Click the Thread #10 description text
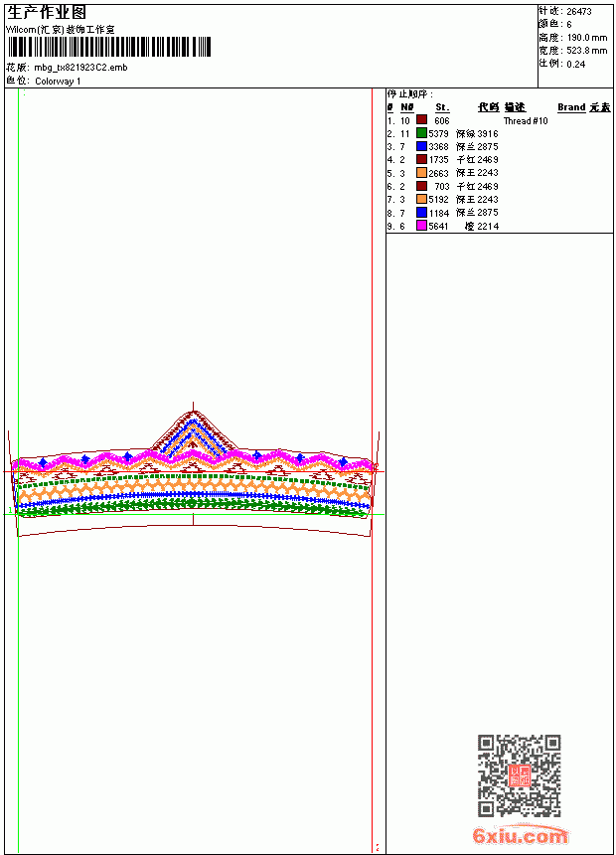Screen dimensions: 616x855 point(525,120)
